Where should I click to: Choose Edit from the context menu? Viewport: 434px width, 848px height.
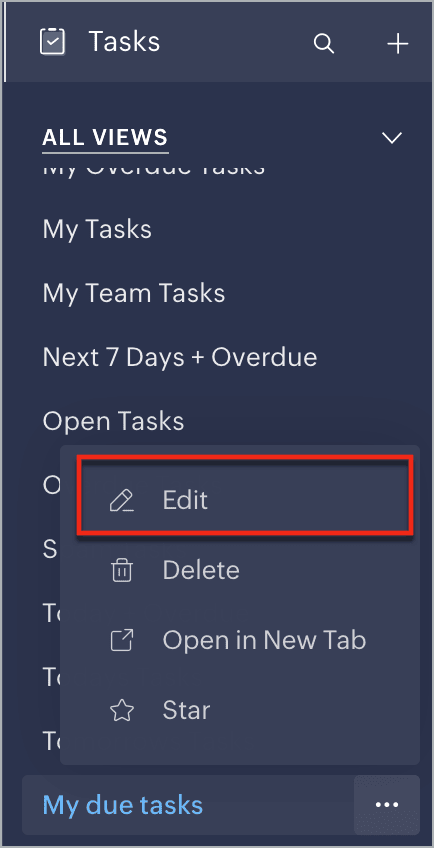click(x=245, y=495)
